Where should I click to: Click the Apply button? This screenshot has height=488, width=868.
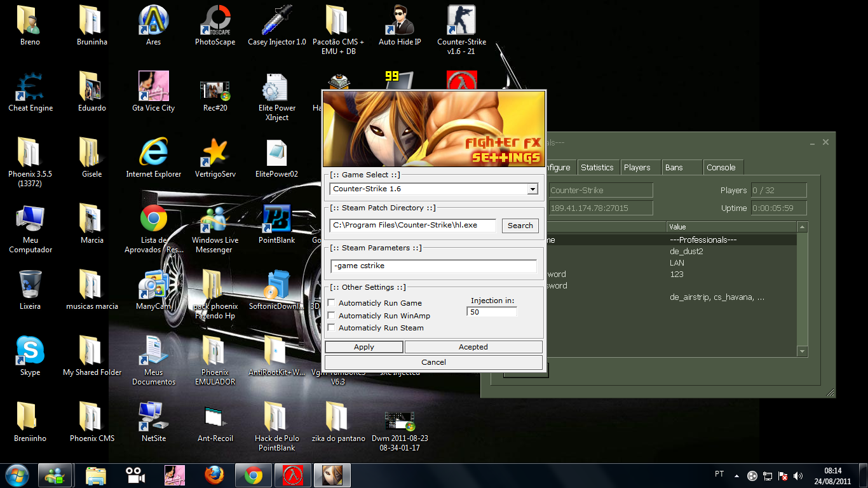(364, 347)
